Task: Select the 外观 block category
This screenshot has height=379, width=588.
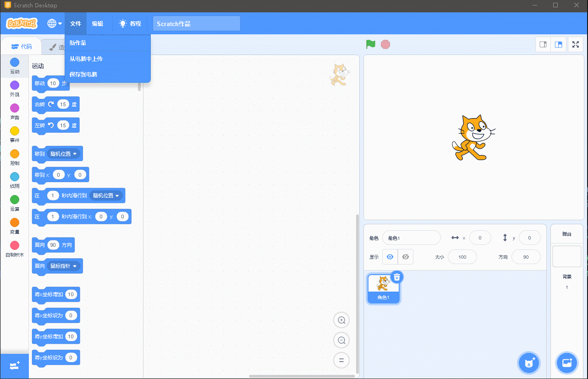Action: coord(15,89)
